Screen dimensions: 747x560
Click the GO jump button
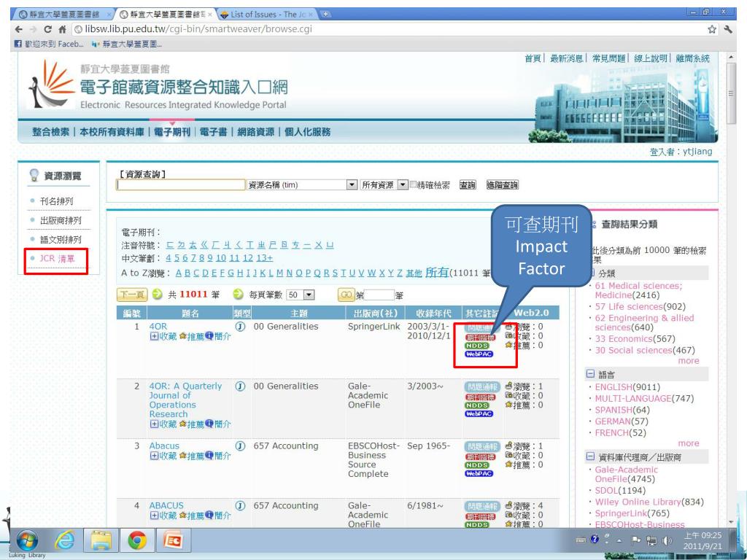[347, 295]
